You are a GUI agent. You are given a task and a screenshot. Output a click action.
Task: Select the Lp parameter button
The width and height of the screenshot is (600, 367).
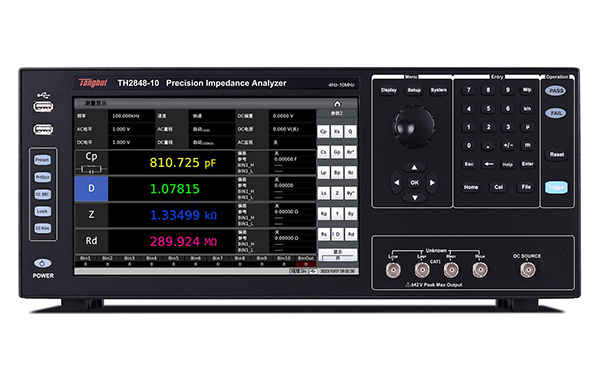(x=323, y=173)
